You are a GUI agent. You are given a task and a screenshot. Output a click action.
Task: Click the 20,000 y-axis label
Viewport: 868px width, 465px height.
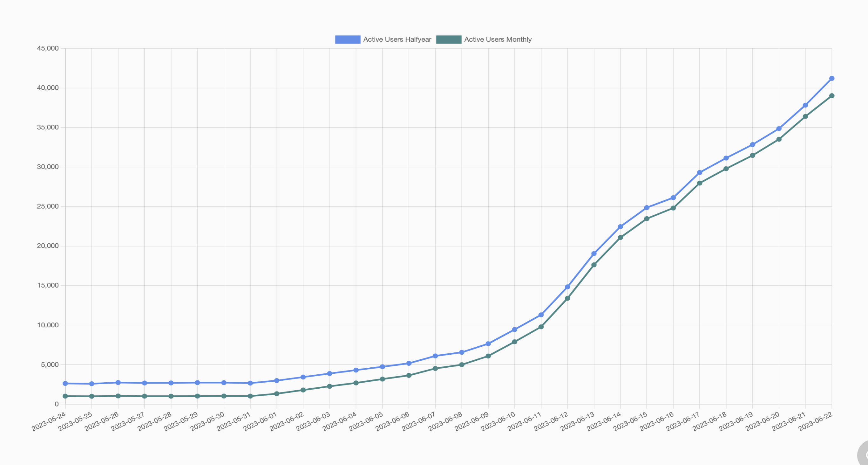point(48,246)
